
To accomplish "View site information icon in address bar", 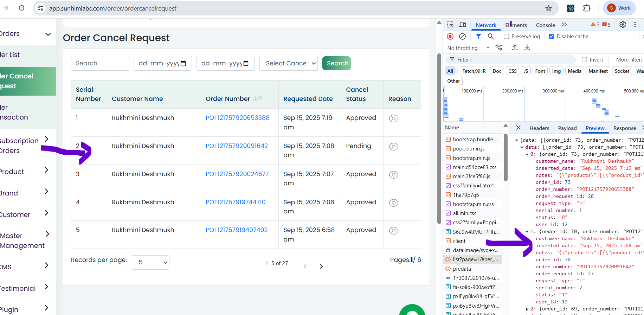I will (41, 8).
